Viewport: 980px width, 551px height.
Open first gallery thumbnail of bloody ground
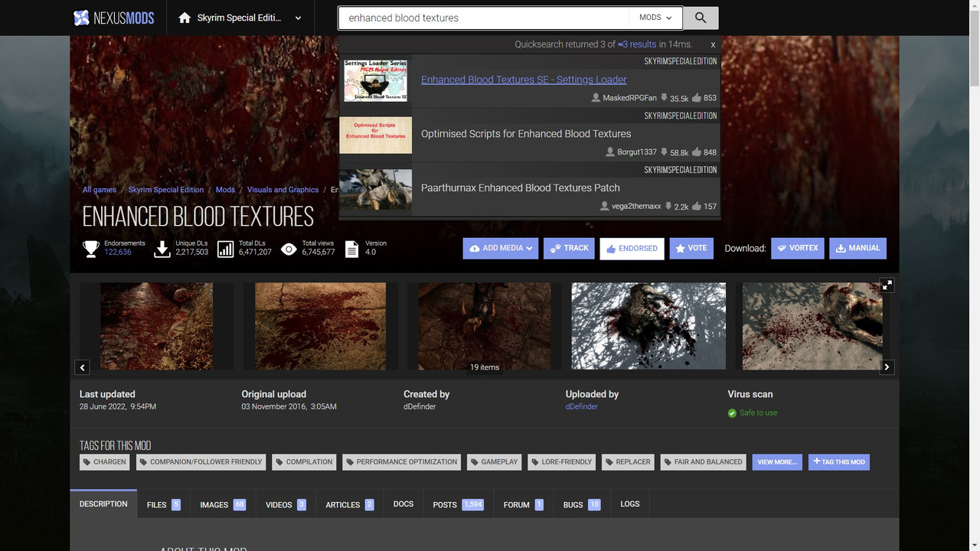(157, 327)
